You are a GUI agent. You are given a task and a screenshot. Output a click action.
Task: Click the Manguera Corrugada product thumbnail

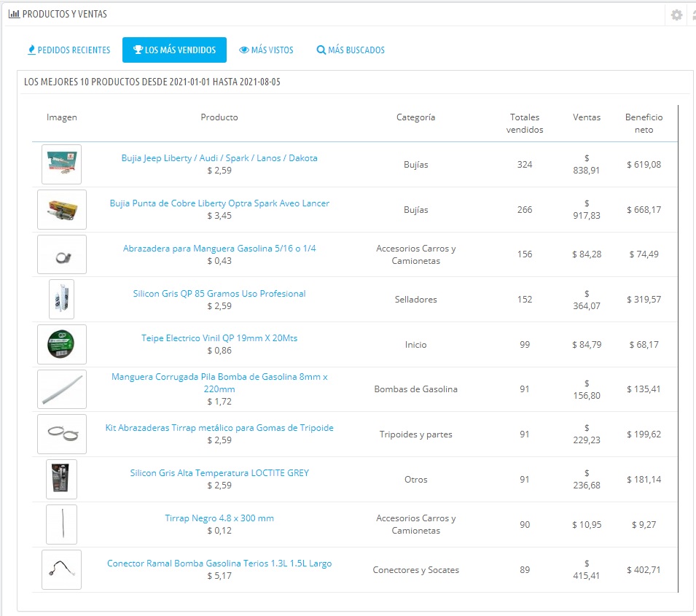[62, 389]
